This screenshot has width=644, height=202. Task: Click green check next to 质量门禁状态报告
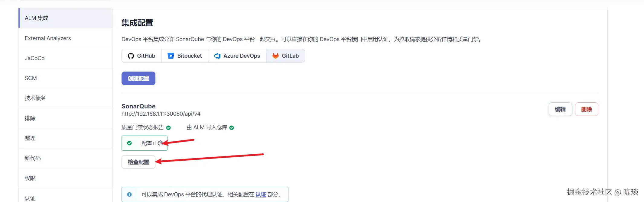coord(168,128)
